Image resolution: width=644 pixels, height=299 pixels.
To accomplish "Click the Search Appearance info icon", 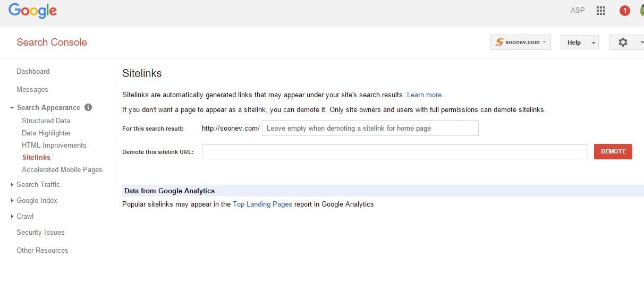I will pos(88,107).
